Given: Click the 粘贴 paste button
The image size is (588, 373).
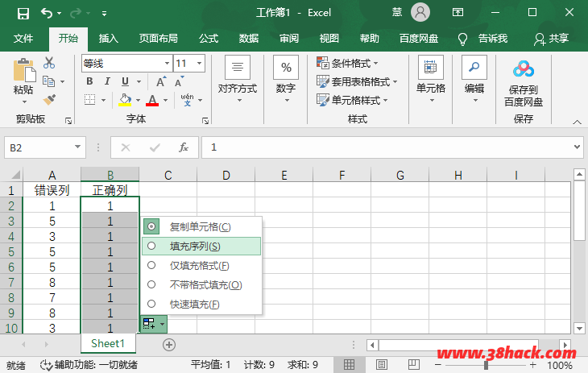Looking at the screenshot, I should (x=23, y=79).
